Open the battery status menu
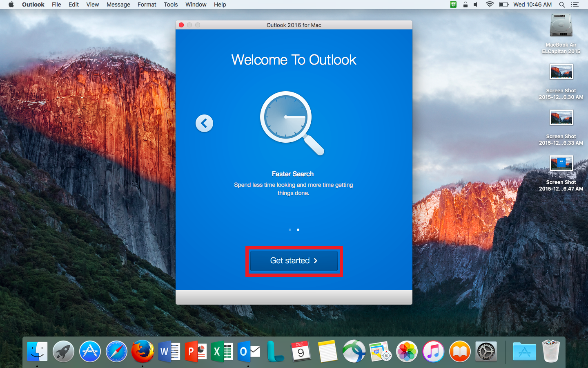The image size is (588, 368). pos(503,4)
